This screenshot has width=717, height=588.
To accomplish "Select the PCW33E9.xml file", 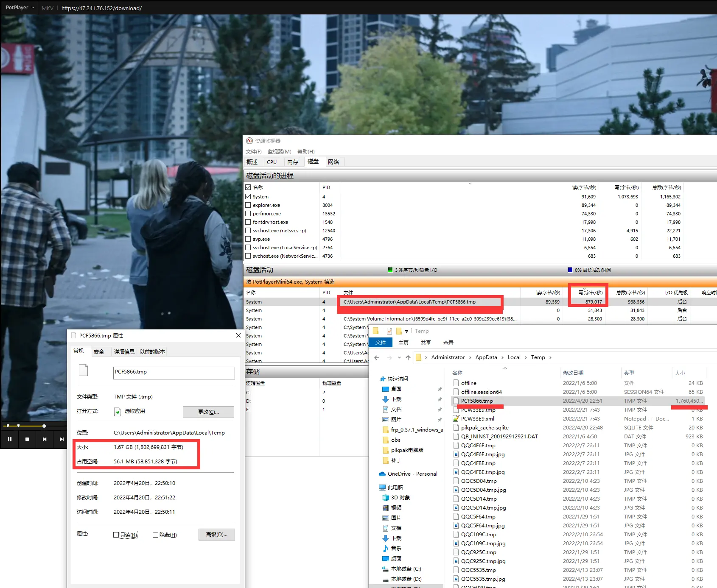I will [x=478, y=419].
